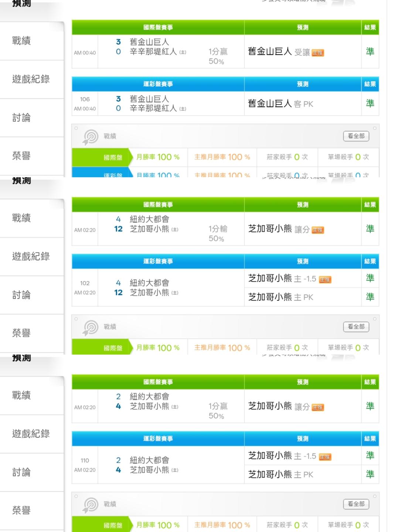Viewport: 399px width, 532px height.
Task: Click the 紐約大都會 team name in the 2–4 game 110 row
Action: (149, 460)
